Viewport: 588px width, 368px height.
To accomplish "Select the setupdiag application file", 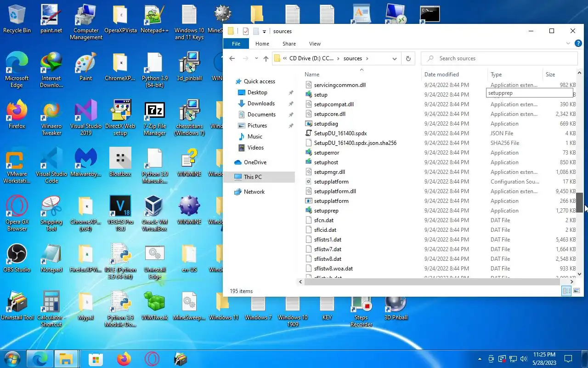I will point(326,124).
